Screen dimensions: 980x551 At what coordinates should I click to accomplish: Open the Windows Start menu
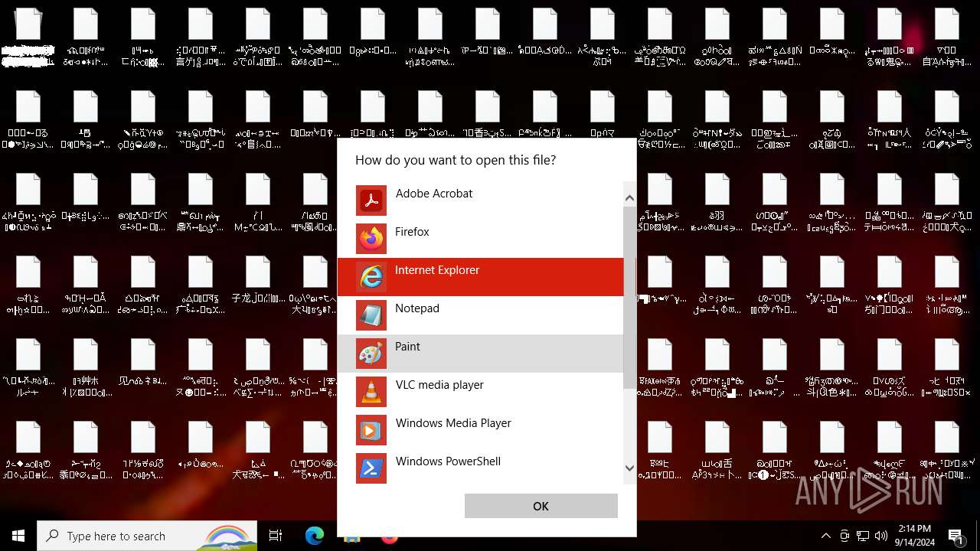[x=18, y=536]
